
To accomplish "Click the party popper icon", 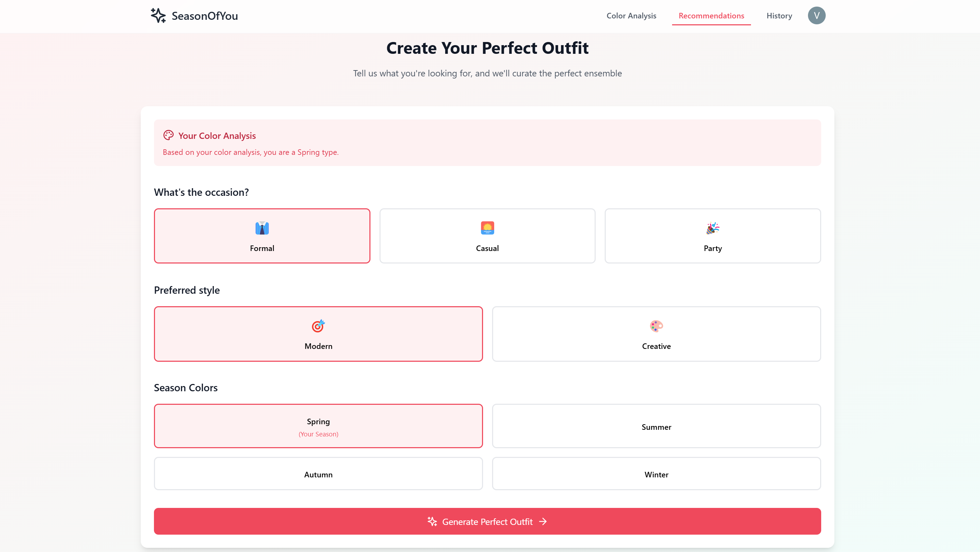I will (x=712, y=228).
